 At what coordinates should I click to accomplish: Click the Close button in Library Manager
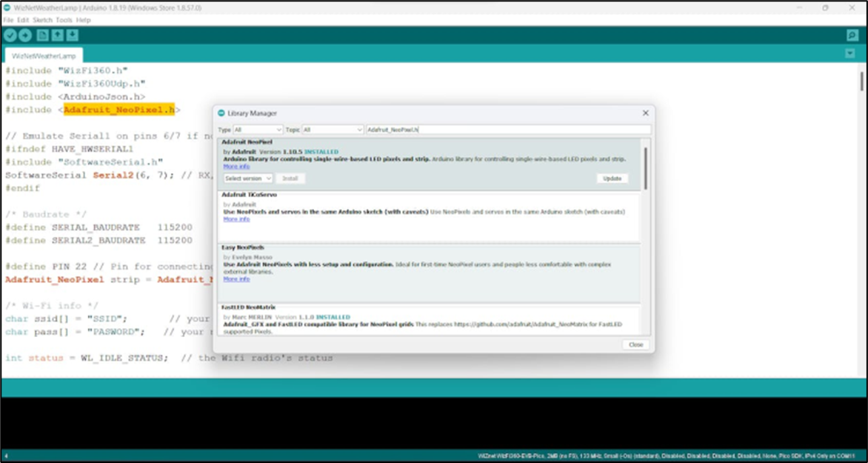pos(636,344)
